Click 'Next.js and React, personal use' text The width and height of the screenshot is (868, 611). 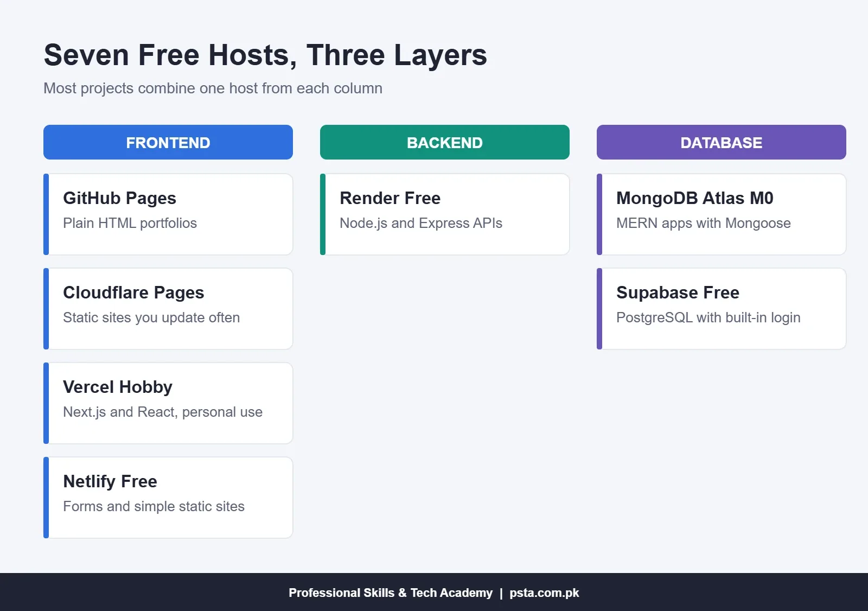tap(163, 412)
